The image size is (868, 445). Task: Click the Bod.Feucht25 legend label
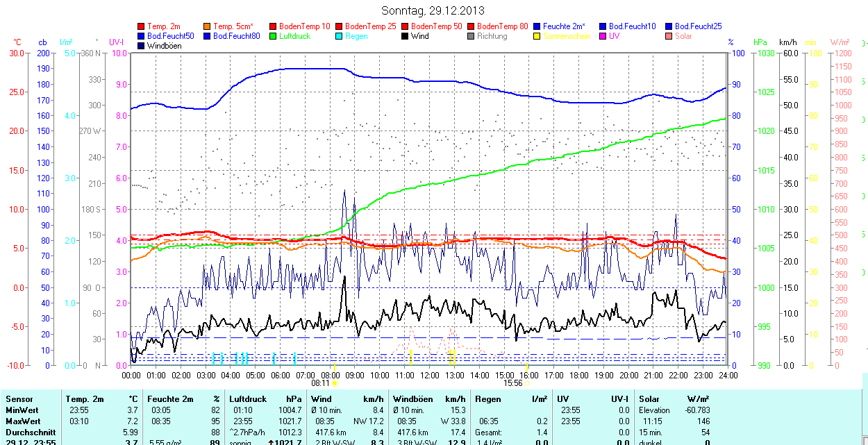(699, 26)
